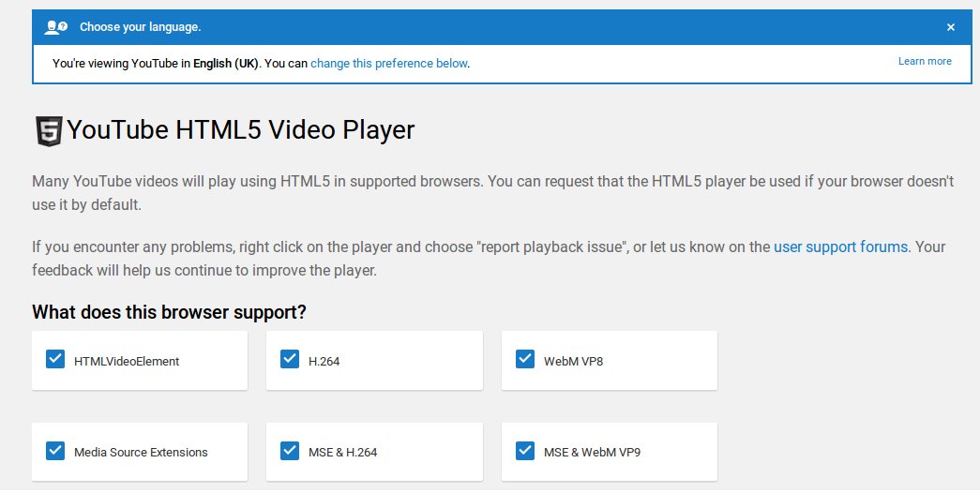980x493 pixels.
Task: Toggle the MSE & WebM VP9 checkbox
Action: point(525,451)
